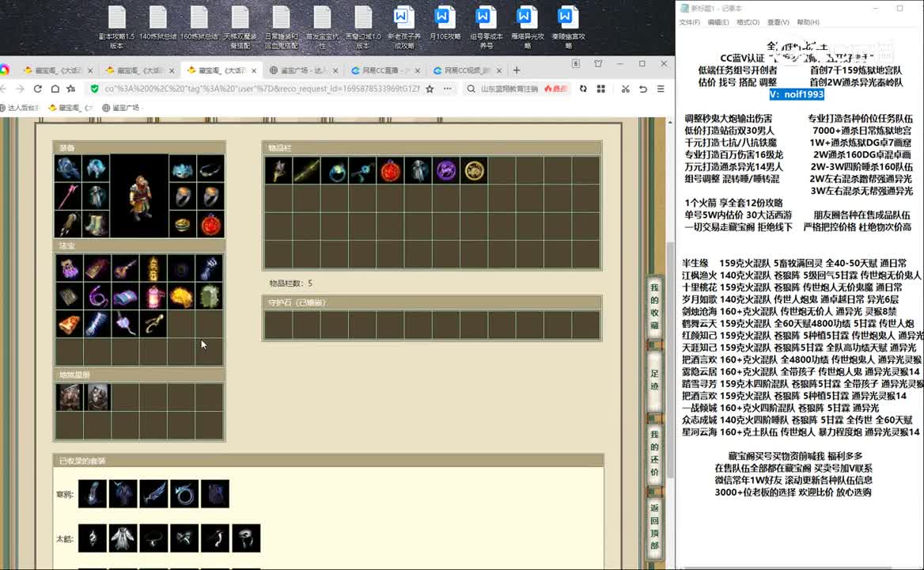Open Notepad 格式(O) menu

pyautogui.click(x=748, y=22)
